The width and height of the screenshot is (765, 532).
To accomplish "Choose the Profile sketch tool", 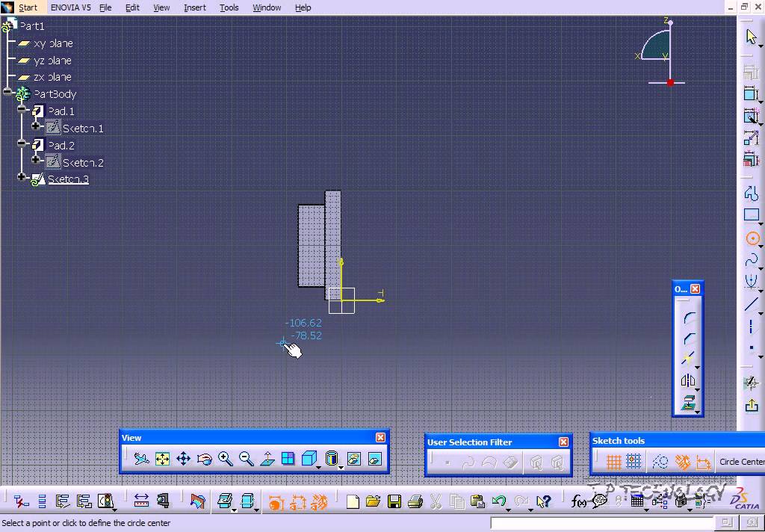I will click(752, 193).
